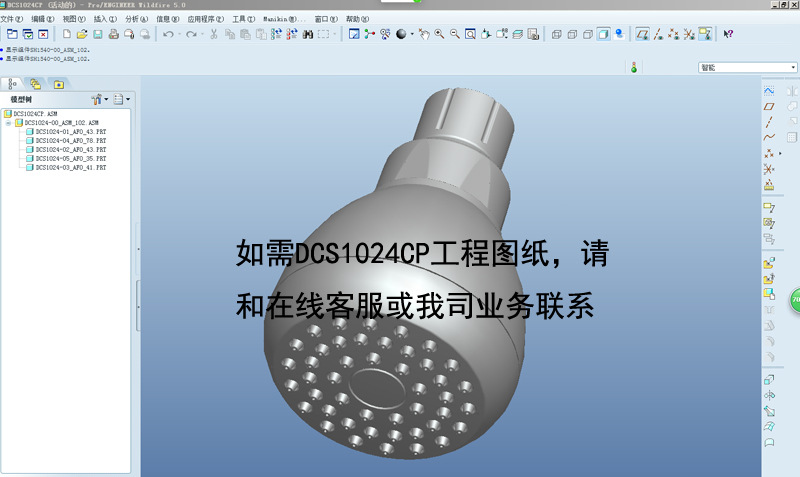Open the selection box dropdown arrow
This screenshot has height=477, width=800.
coord(335,34)
